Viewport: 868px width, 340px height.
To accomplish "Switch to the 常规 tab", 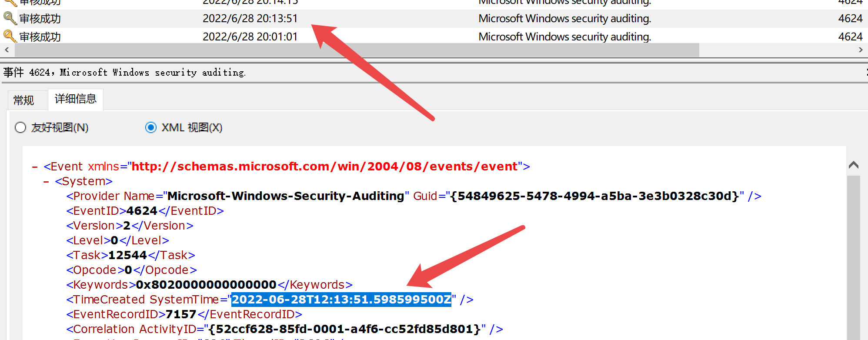I will [23, 100].
